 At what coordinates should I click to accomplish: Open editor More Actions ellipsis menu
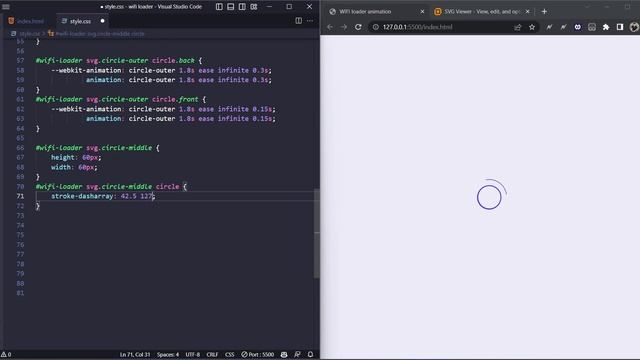point(310,21)
